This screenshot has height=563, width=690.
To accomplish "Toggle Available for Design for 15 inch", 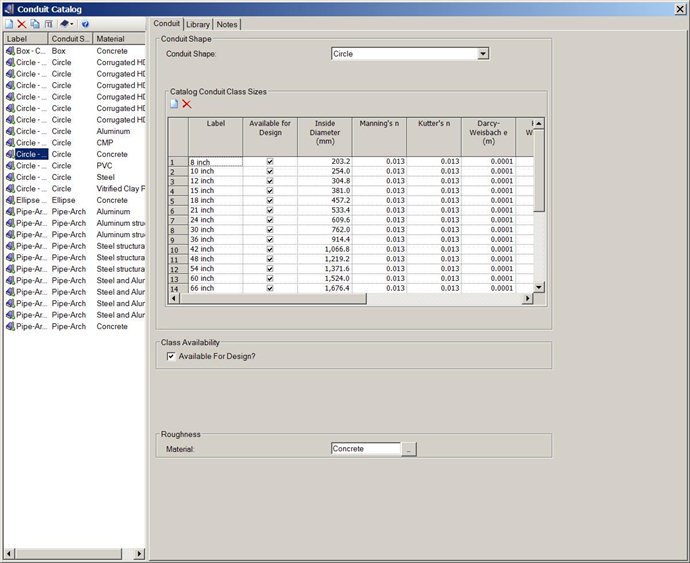I will click(x=270, y=191).
